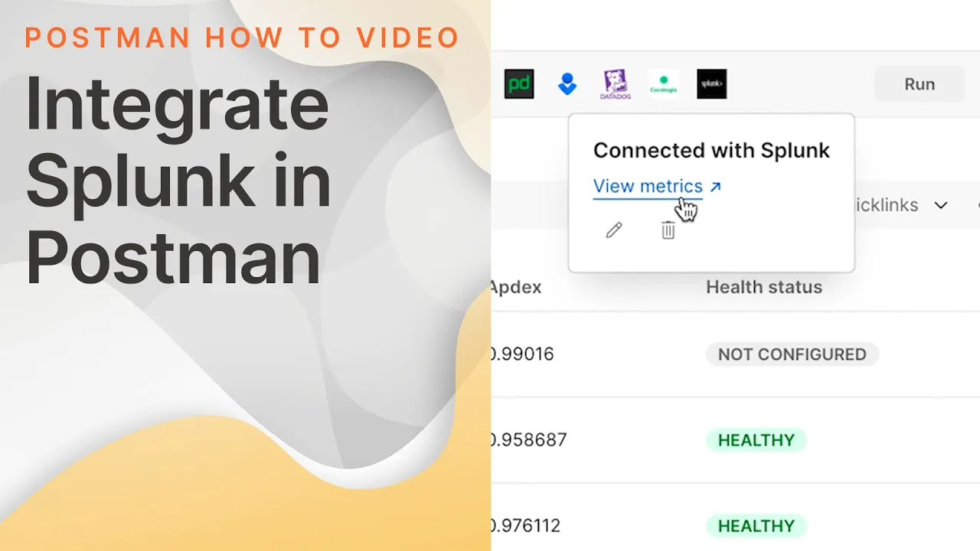Viewport: 980px width, 551px height.
Task: Click the HEALTHY badge beside Apdex 0.958687
Action: click(756, 440)
